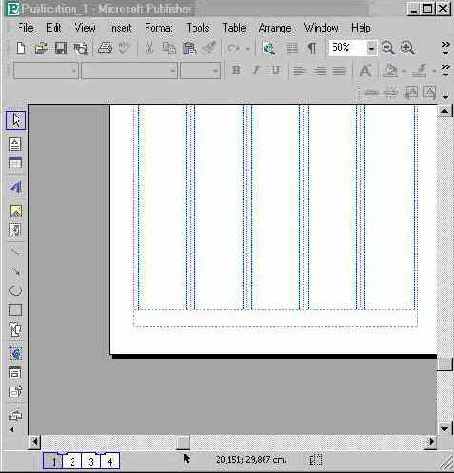This screenshot has height=473, width=454.
Task: Open the Arrange menu
Action: [275, 28]
